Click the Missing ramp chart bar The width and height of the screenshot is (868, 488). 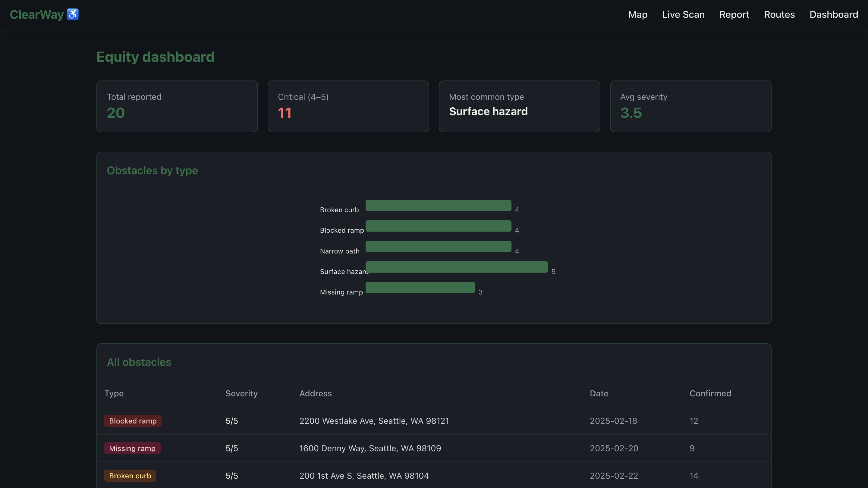[420, 288]
